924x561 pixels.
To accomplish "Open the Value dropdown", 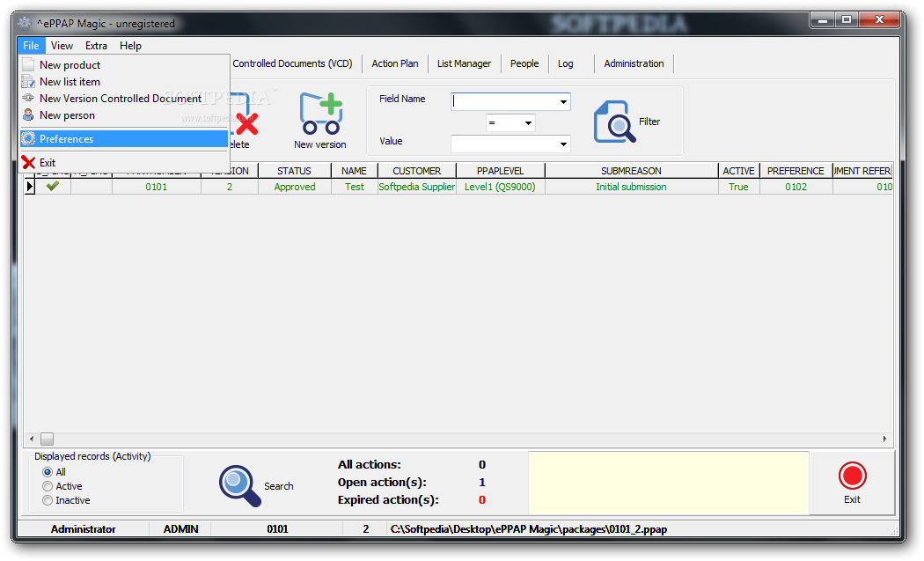I will (563, 144).
